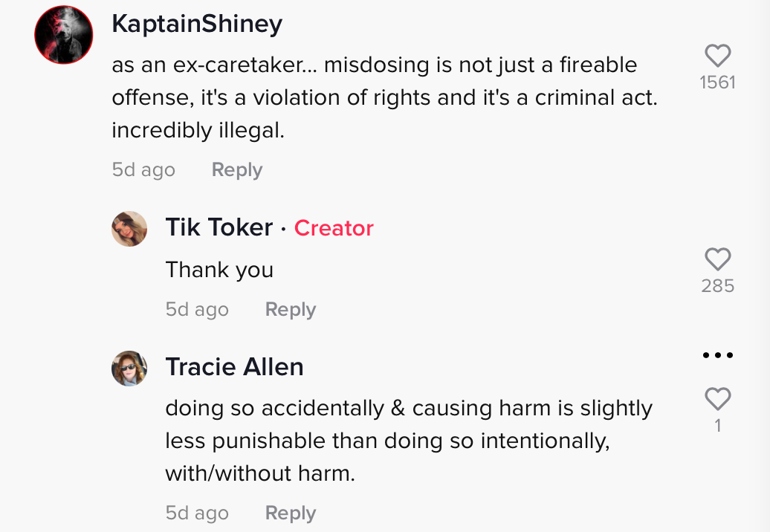Click the 285 like count
Viewport: 770px width, 532px height.
click(x=717, y=286)
